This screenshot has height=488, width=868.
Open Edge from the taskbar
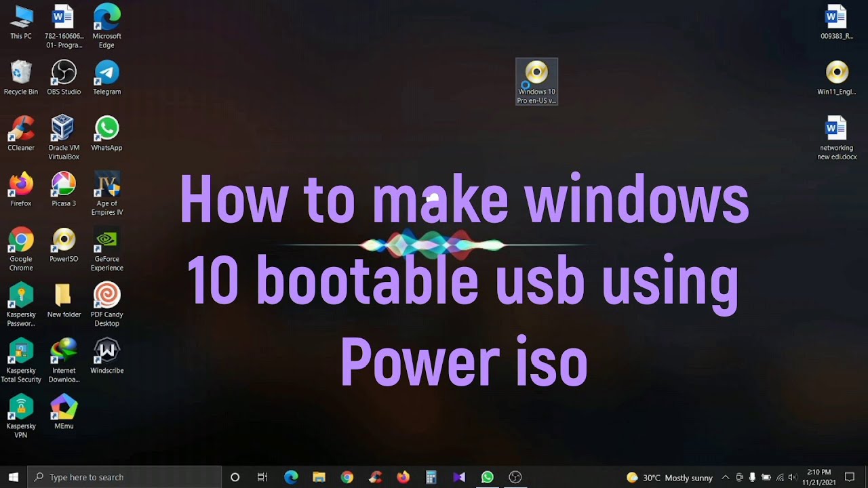(291, 477)
